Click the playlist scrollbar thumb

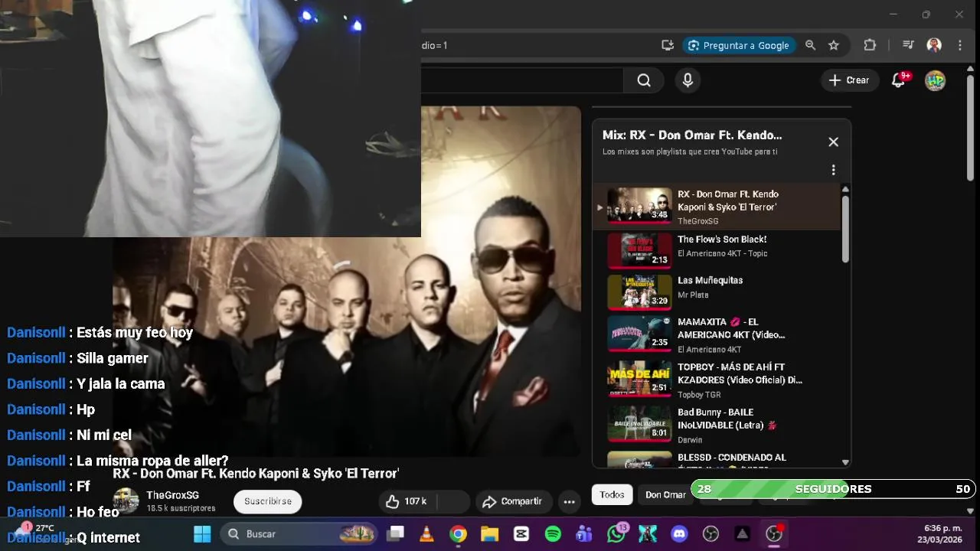[x=845, y=229]
